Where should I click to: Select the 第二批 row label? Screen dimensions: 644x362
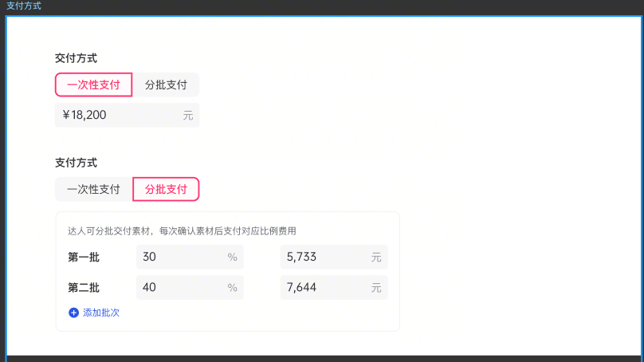(84, 287)
